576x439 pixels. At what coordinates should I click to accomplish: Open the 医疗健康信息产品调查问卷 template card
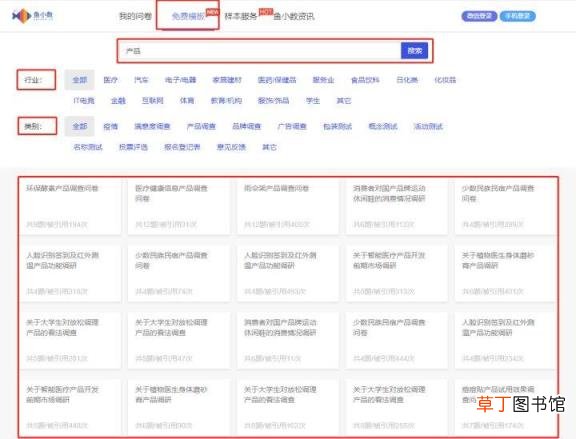pyautogui.click(x=179, y=206)
